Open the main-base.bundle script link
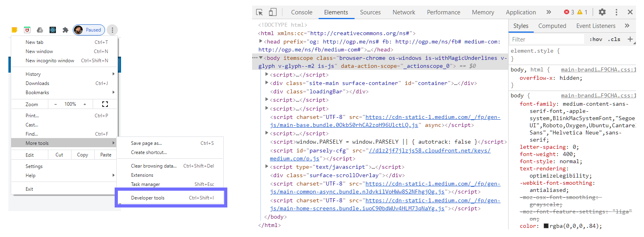 385,121
